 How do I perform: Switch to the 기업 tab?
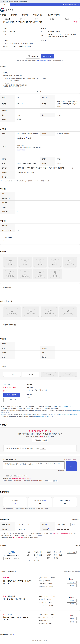(15, 4)
